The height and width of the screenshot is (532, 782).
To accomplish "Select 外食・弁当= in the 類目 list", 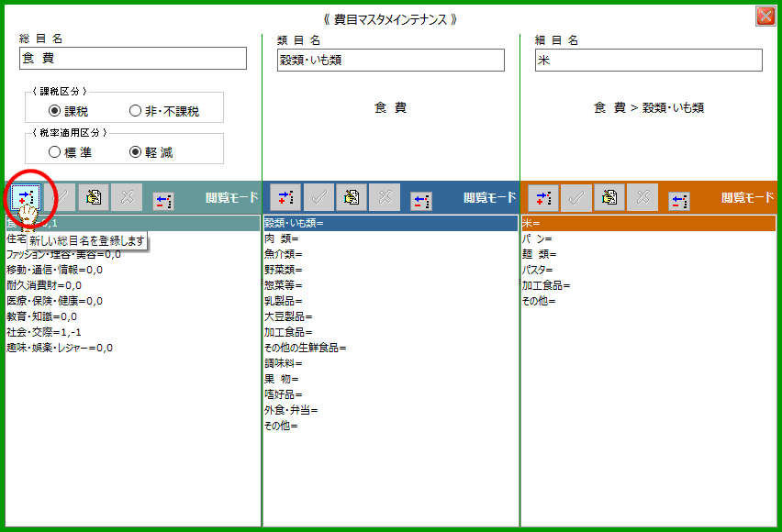I will [x=391, y=410].
